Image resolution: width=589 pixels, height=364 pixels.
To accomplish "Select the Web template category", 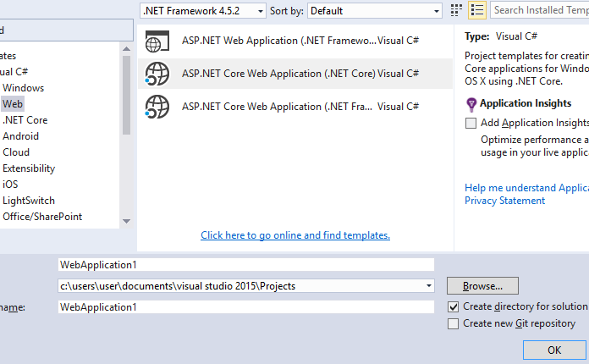I will point(13,104).
